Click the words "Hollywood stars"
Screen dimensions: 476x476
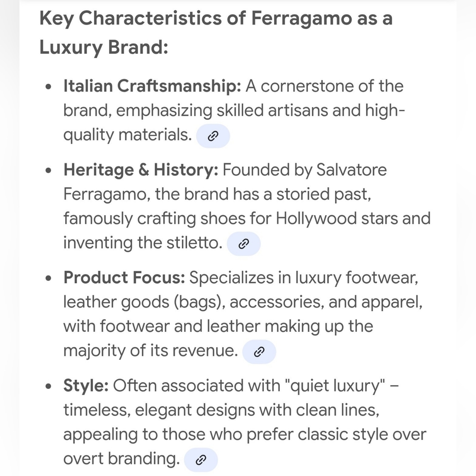[x=353, y=219]
